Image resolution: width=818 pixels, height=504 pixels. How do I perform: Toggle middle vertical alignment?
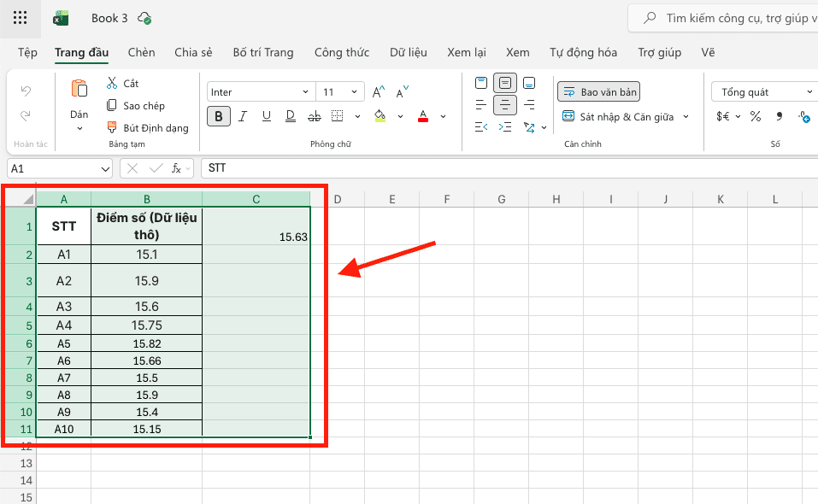pyautogui.click(x=505, y=83)
